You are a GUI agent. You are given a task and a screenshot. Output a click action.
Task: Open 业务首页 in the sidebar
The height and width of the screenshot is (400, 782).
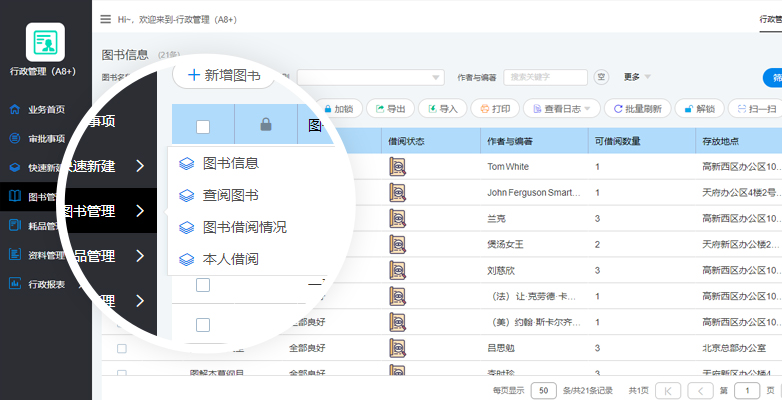click(x=46, y=109)
